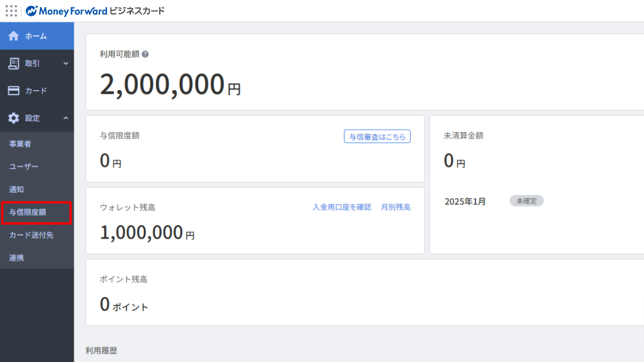
Task: Expand the 取引 menu chevron
Action: point(65,63)
